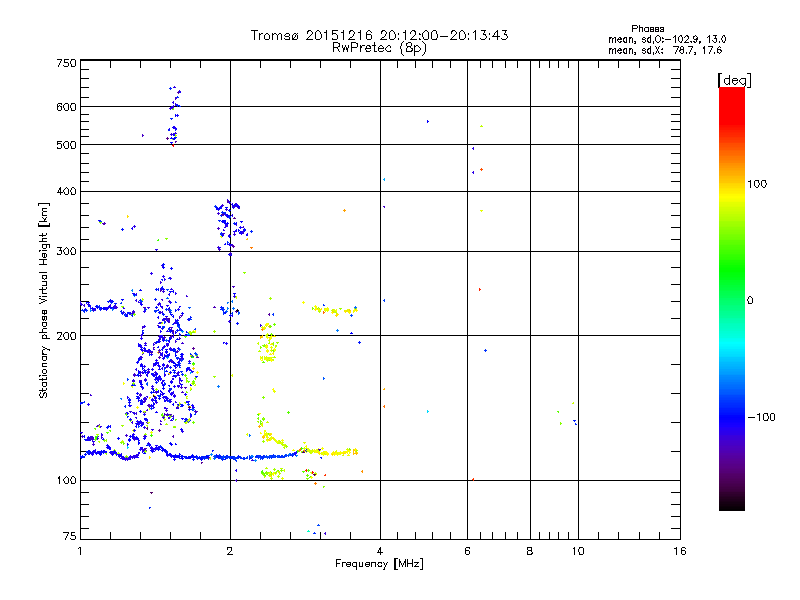
Task: Click the 'RwPretec (8p)' subtitle
Action: [x=379, y=48]
